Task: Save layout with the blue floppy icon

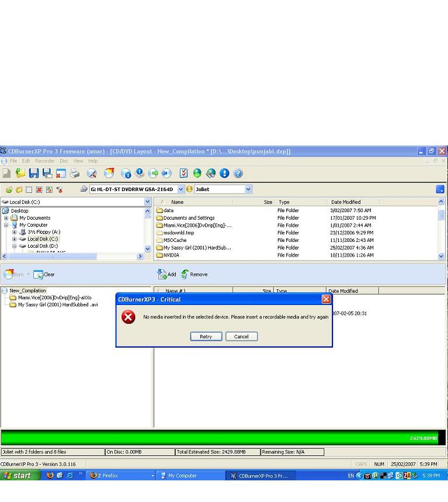Action: click(34, 173)
